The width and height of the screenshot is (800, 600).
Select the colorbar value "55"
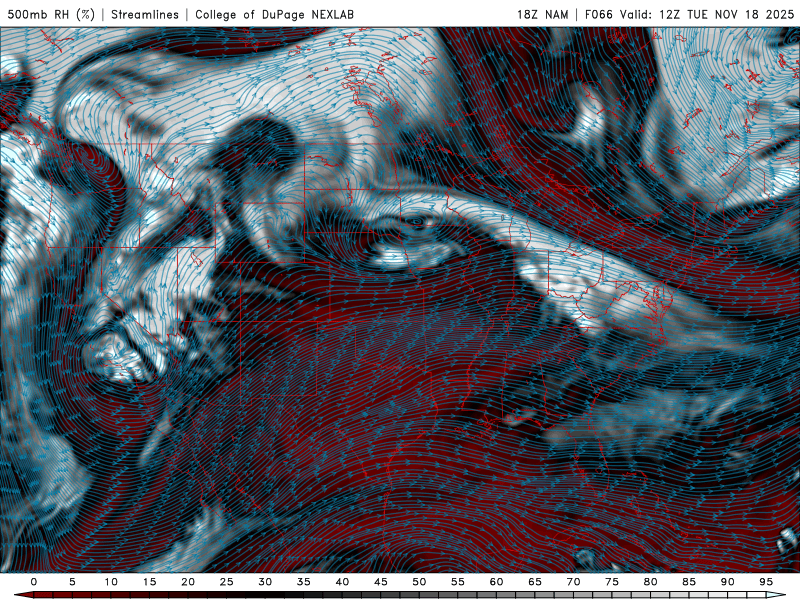(458, 582)
